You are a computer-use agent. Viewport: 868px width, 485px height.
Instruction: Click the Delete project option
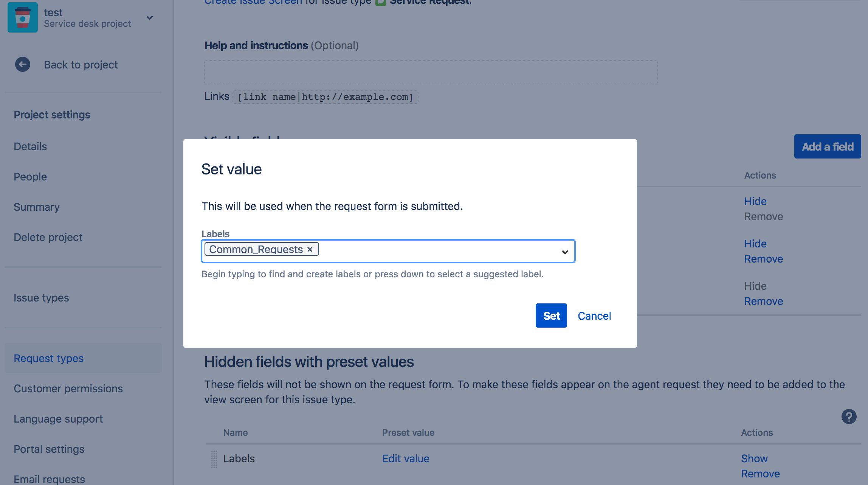click(x=48, y=237)
